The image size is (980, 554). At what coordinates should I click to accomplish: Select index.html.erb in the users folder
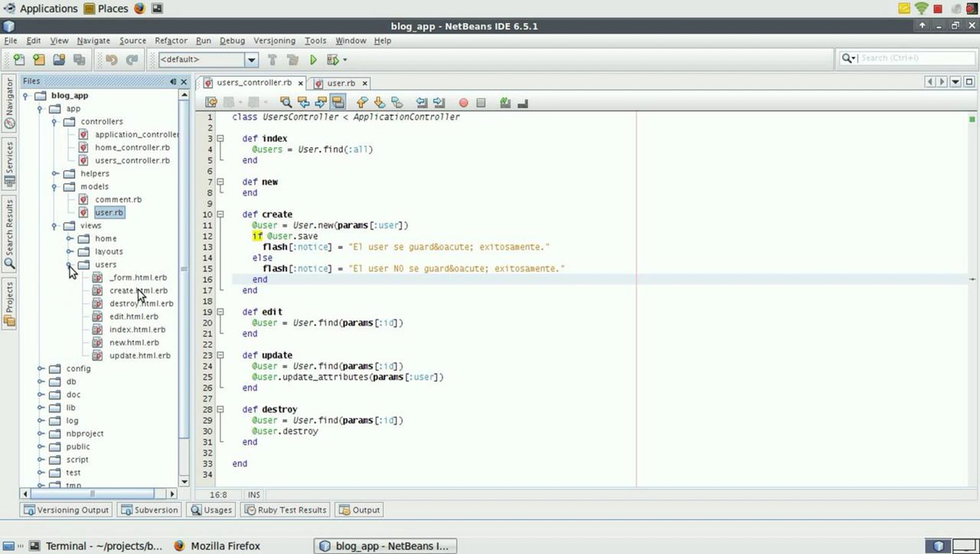[137, 330]
